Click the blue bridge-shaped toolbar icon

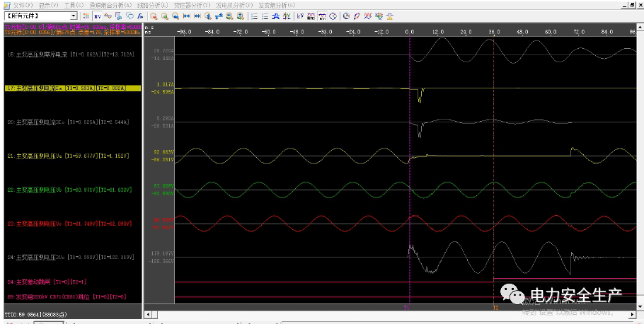(x=276, y=16)
